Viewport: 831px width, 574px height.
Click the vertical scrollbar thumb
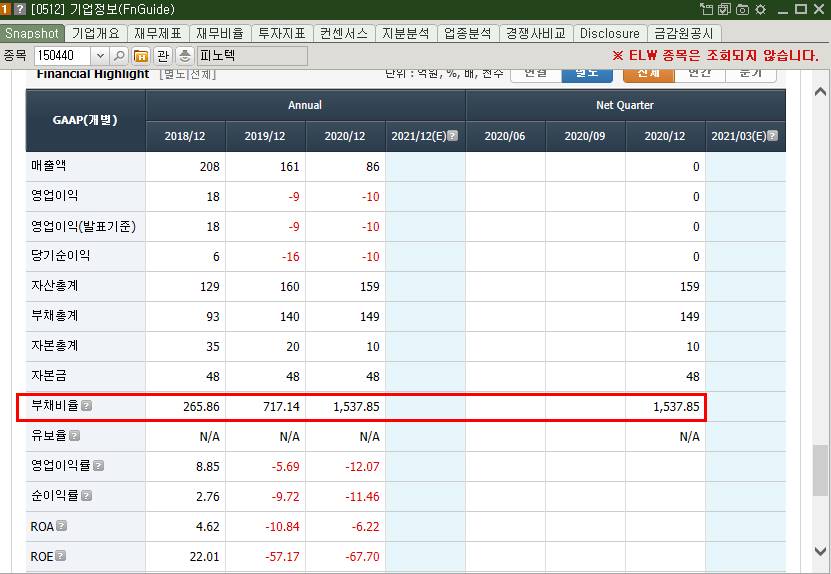[x=820, y=471]
